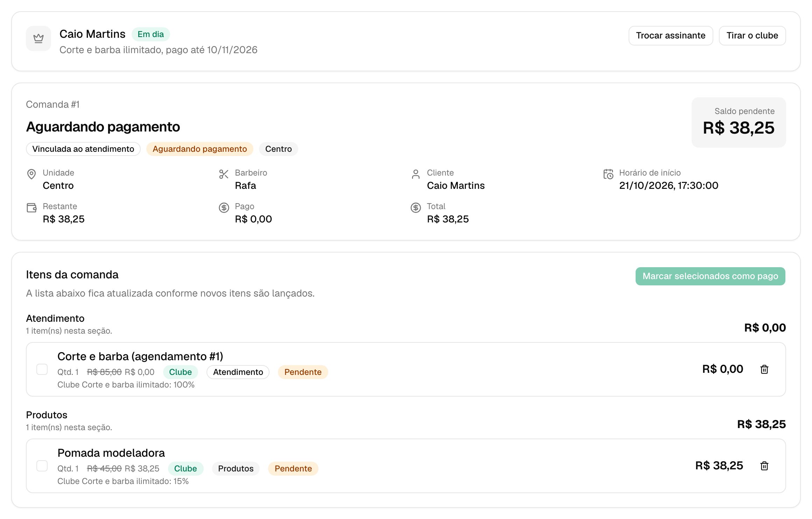Click the Clube badge on Corte e barba
This screenshot has height=519, width=812.
[x=180, y=372]
